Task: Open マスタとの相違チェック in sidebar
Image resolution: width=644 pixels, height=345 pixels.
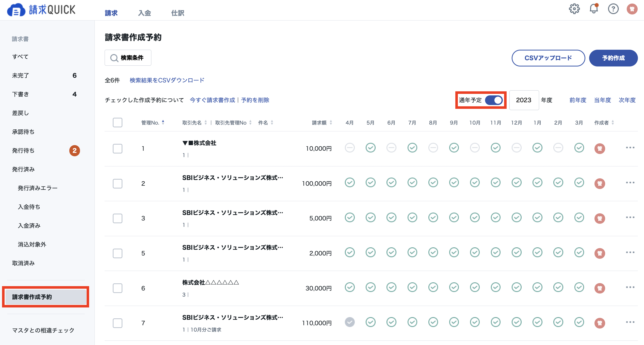Action: coord(43,330)
